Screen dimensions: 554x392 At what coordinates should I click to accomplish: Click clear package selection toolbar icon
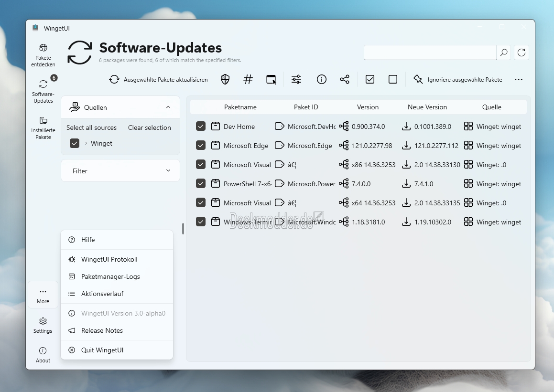click(x=393, y=79)
